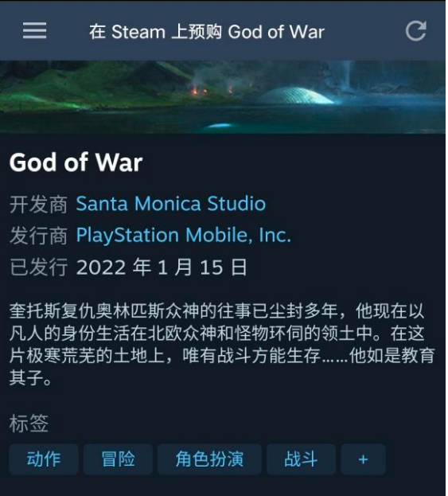Click the 开发商 label
448x496 pixels.
click(x=38, y=205)
